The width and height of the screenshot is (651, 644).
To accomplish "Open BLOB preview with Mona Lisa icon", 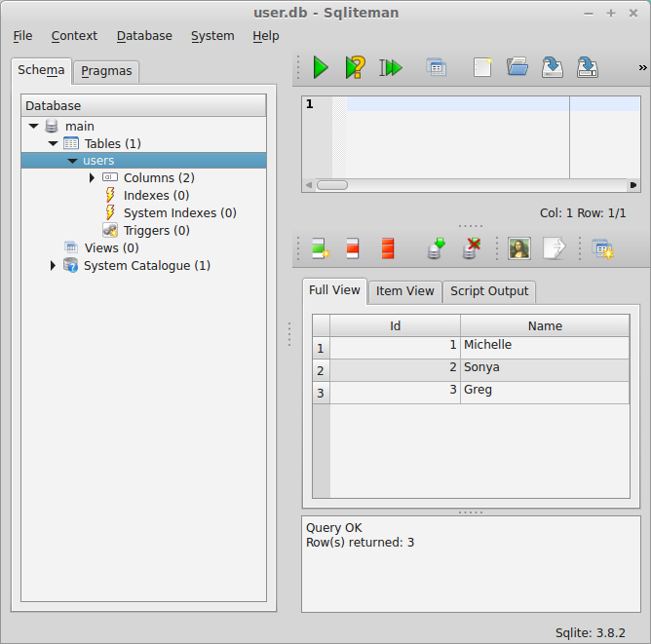I will pos(518,248).
